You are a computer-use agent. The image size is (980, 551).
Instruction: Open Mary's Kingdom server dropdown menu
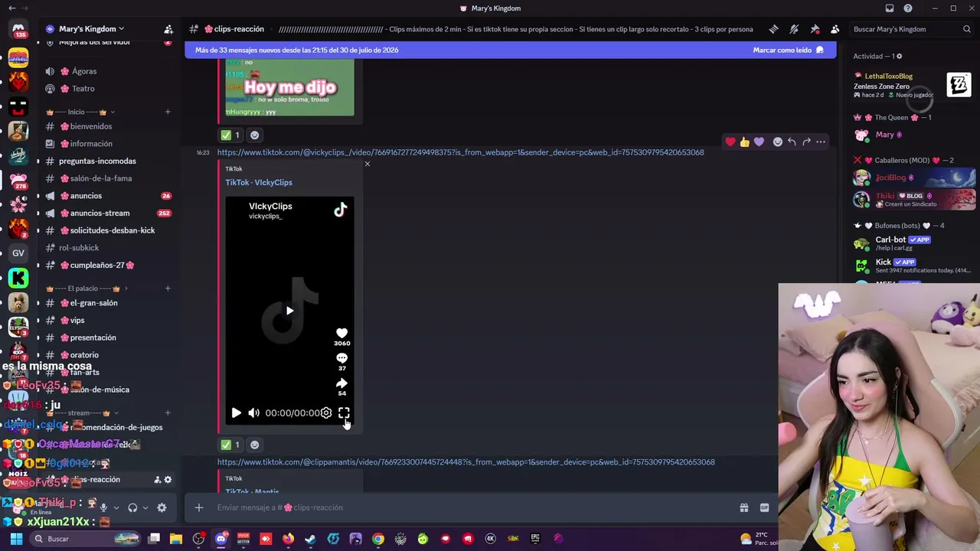(85, 29)
